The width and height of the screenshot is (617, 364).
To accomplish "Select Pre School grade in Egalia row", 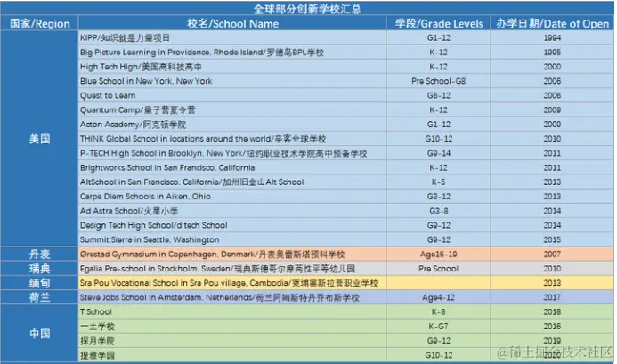I will (439, 269).
